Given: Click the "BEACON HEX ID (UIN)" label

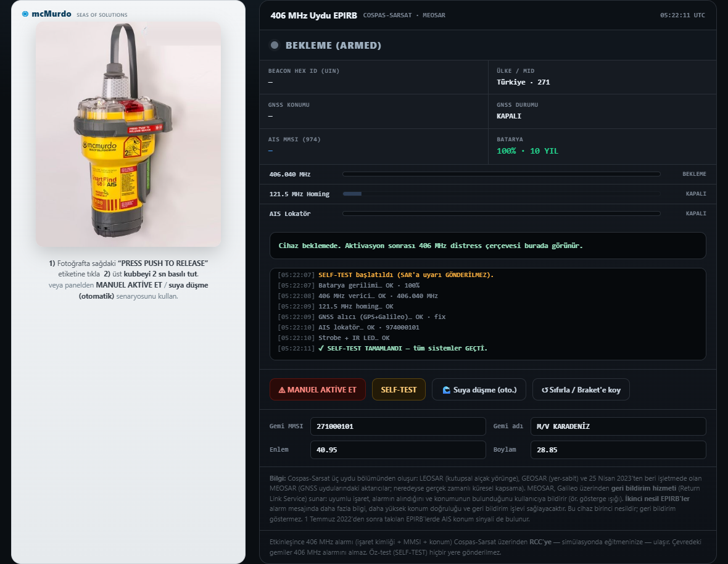Looking at the screenshot, I should coord(304,71).
